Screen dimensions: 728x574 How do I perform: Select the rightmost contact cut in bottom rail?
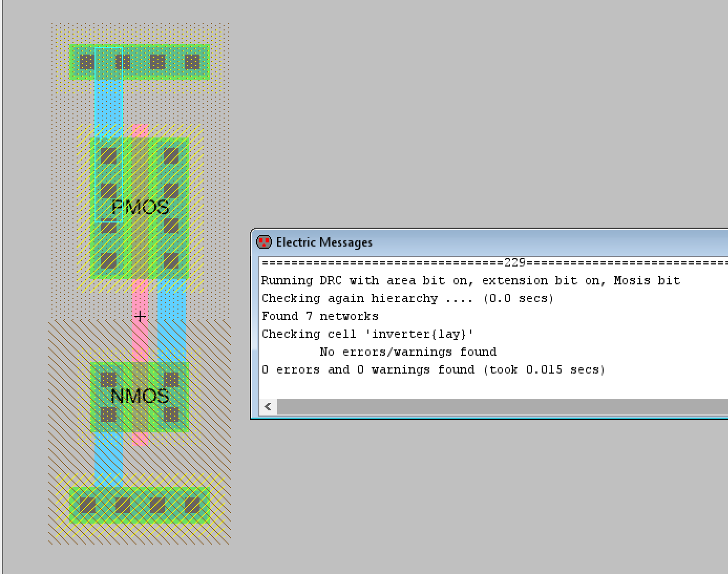coord(192,505)
